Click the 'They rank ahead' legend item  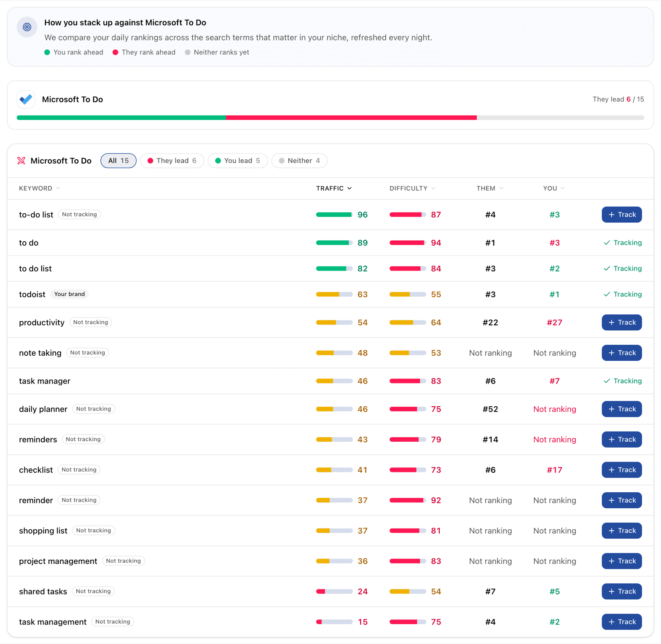(x=144, y=52)
